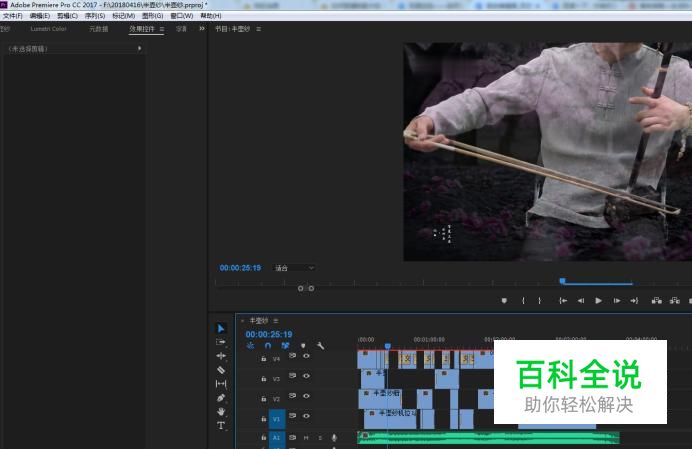Click the Lift button
This screenshot has width=692, height=449.
[x=657, y=301]
